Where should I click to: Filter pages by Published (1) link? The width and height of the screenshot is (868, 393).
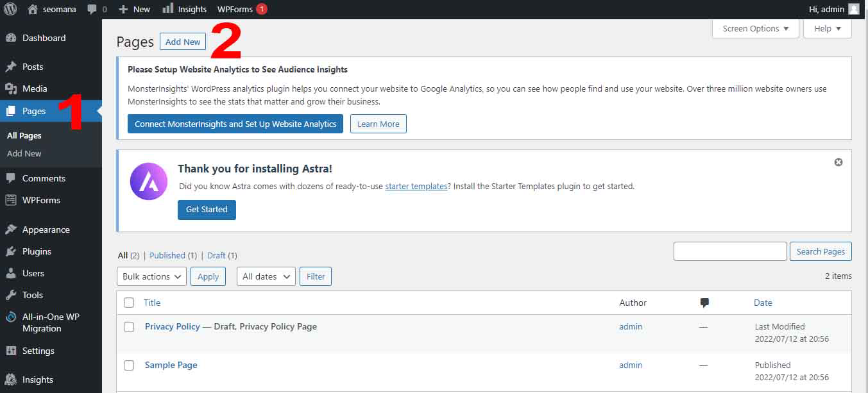(x=173, y=255)
